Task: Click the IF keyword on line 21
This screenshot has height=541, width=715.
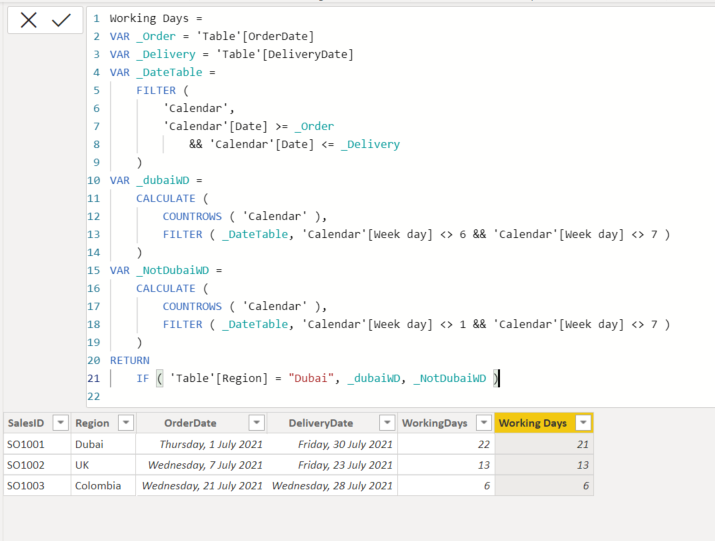Action: pos(143,378)
